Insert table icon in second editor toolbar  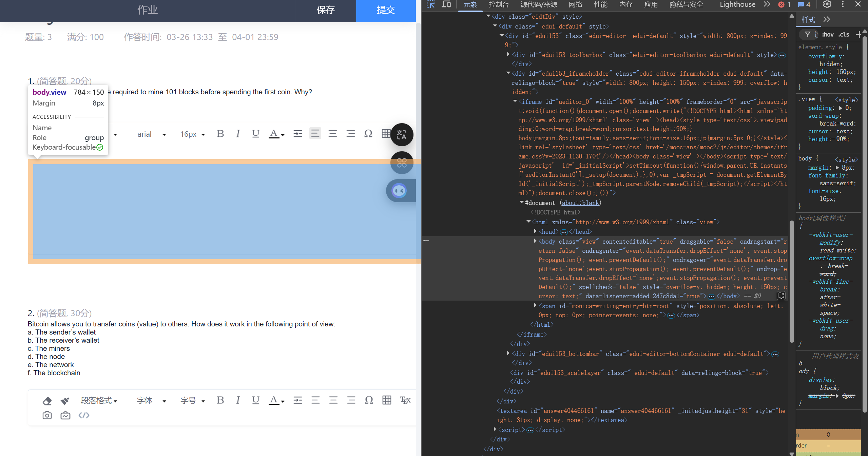coord(387,400)
